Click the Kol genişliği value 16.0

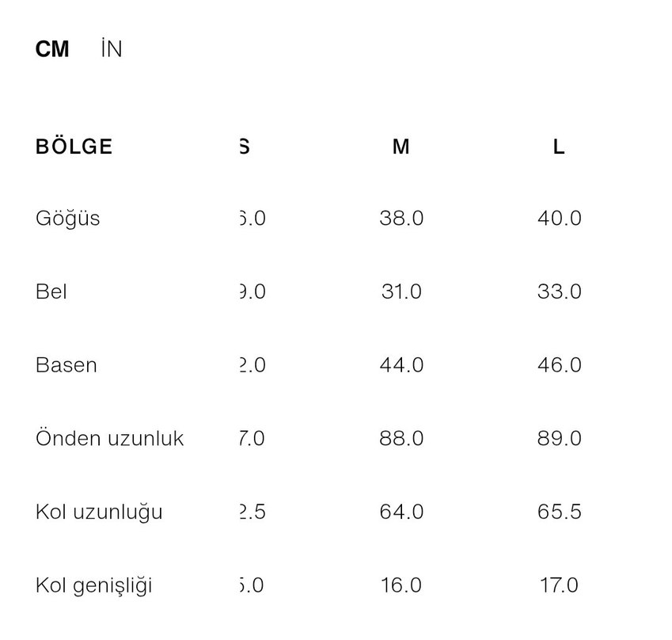pos(401,585)
